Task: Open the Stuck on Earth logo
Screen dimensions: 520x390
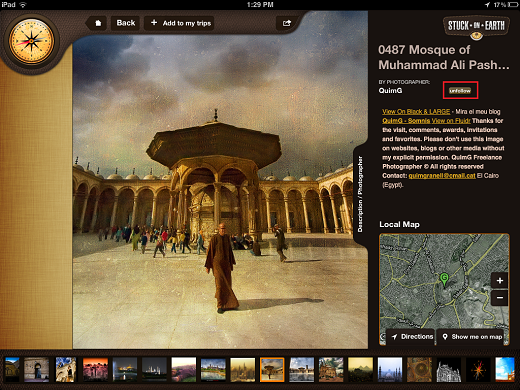Action: [x=476, y=27]
